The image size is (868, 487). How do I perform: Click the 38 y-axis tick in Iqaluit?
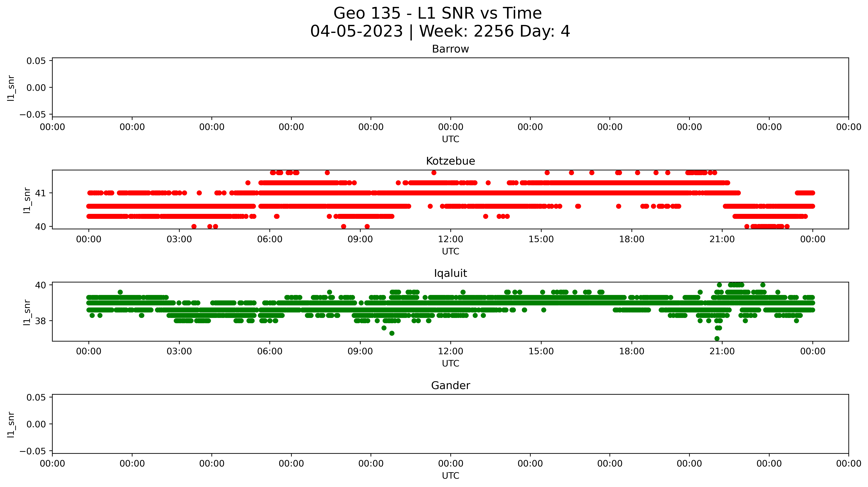40,321
